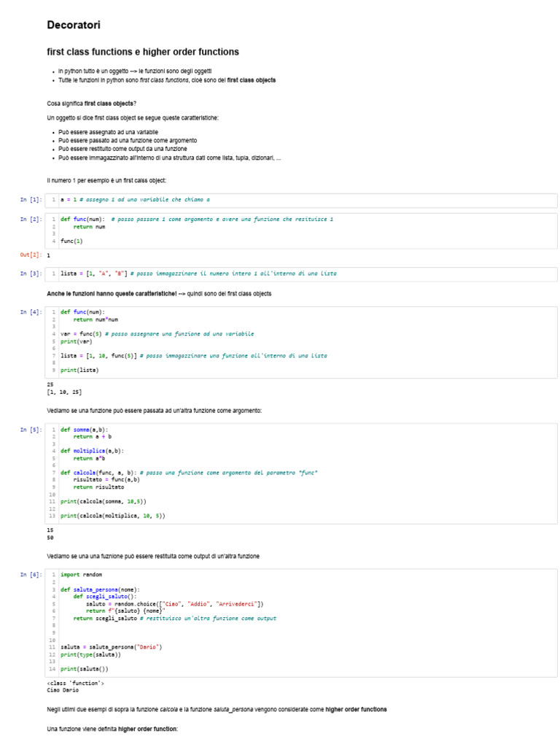Click the In [4] prompt label

pos(31,312)
